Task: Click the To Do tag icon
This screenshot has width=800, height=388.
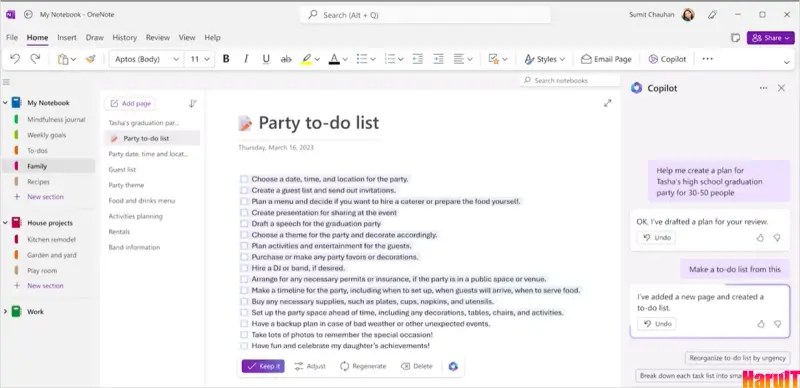Action: 493,59
